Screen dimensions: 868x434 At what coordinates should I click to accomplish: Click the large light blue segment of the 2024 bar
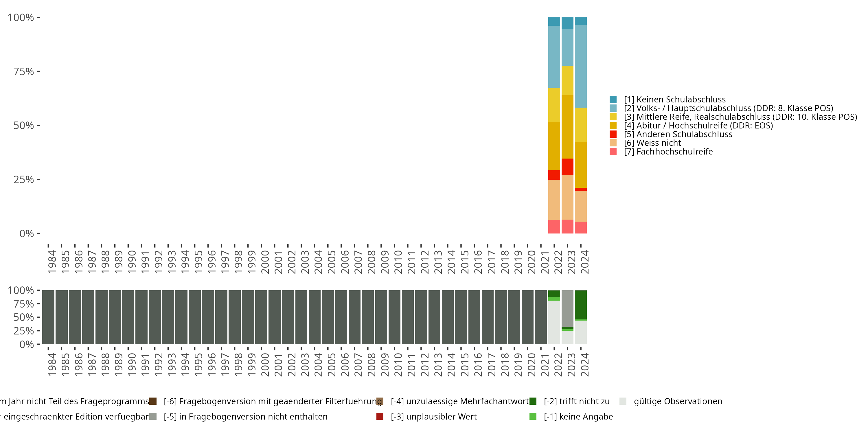click(x=581, y=66)
